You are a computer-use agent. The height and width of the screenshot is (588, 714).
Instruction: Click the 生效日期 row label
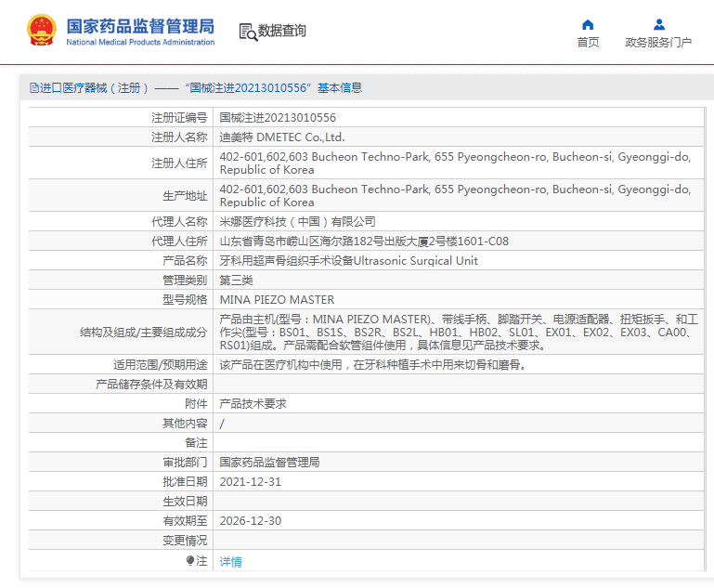(x=185, y=502)
